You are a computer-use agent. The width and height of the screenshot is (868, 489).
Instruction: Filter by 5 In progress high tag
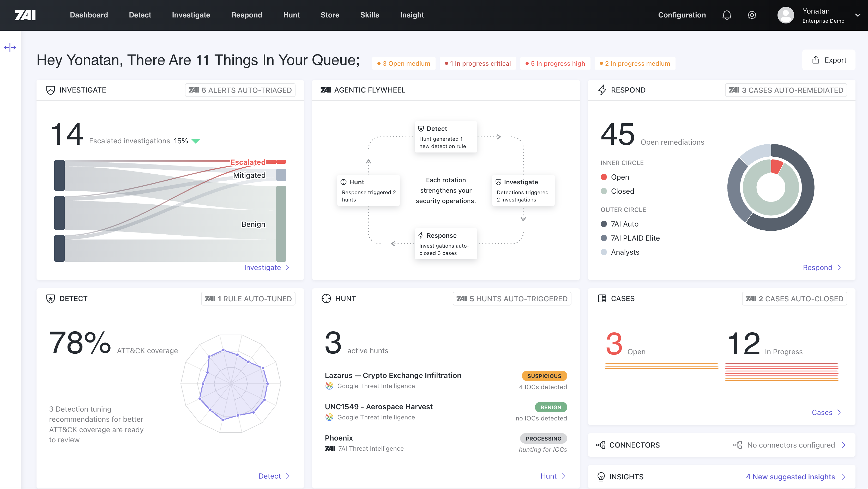click(555, 63)
